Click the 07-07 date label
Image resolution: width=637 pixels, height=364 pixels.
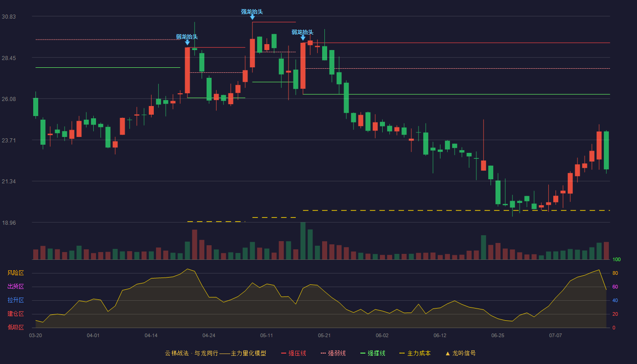(x=556, y=335)
